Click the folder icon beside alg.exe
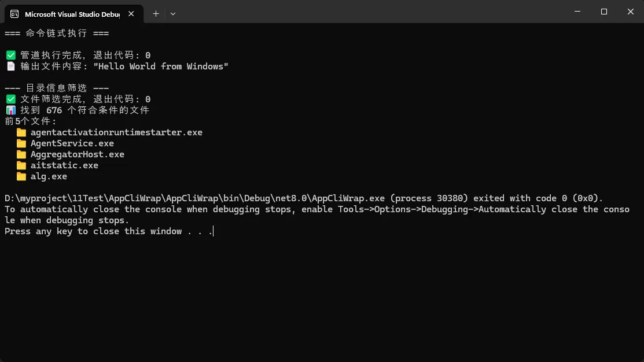 click(x=21, y=176)
